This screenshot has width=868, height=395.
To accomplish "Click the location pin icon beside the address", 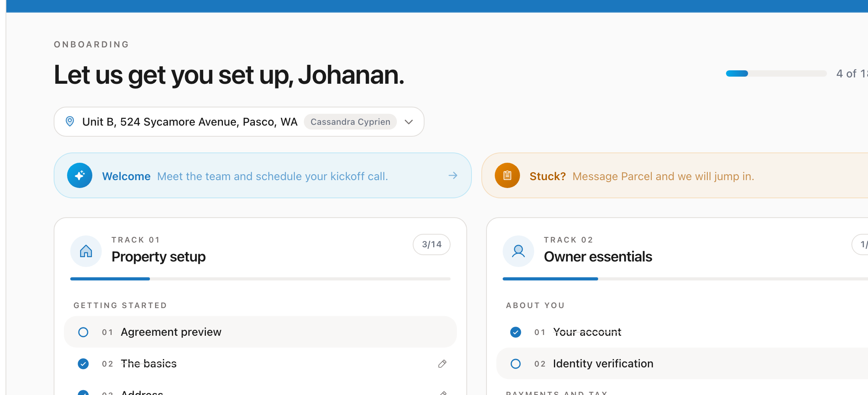I will 70,122.
